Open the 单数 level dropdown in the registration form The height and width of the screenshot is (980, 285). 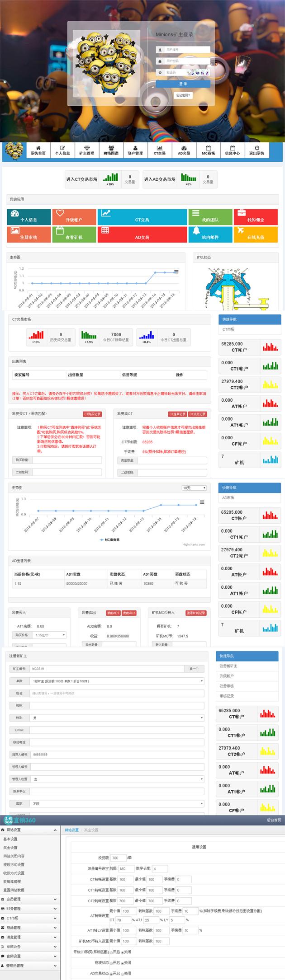click(x=117, y=681)
